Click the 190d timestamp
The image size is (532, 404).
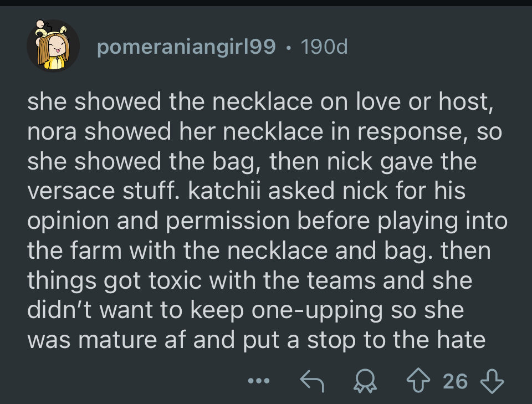coord(323,47)
